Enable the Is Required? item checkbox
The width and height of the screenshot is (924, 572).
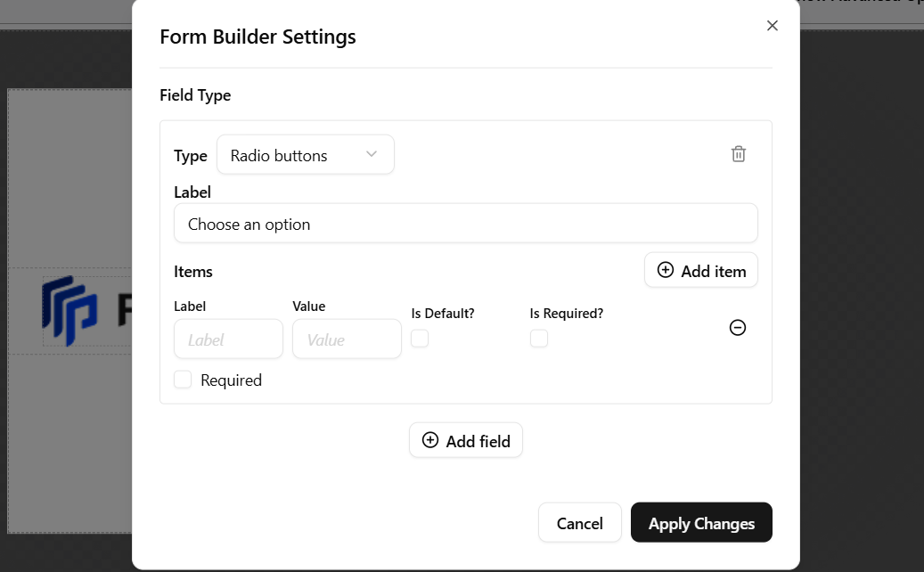(x=539, y=339)
